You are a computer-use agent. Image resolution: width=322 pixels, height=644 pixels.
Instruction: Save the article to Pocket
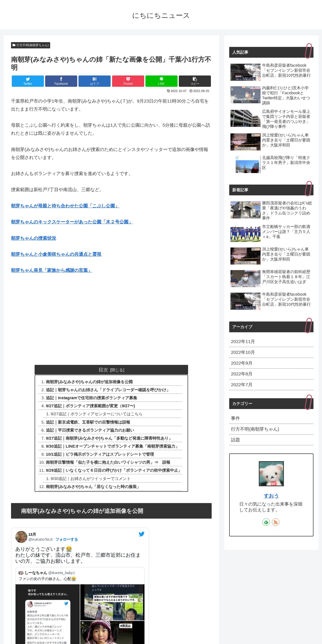(x=128, y=81)
